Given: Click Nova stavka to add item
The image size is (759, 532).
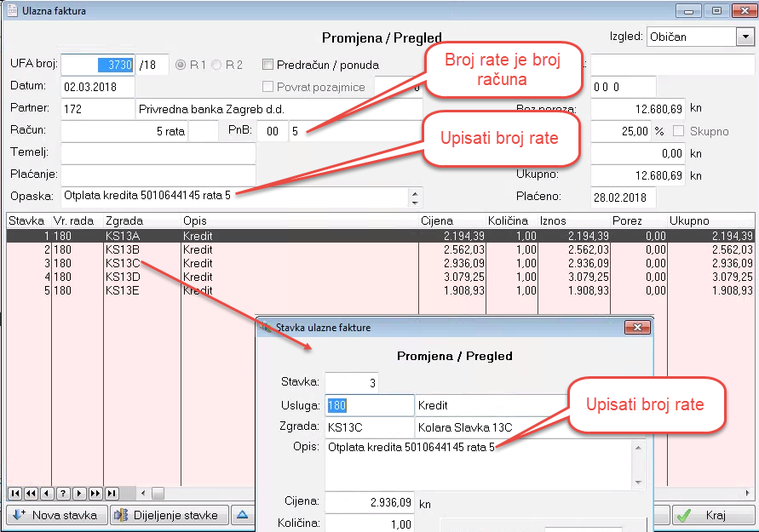Looking at the screenshot, I should click(x=55, y=515).
